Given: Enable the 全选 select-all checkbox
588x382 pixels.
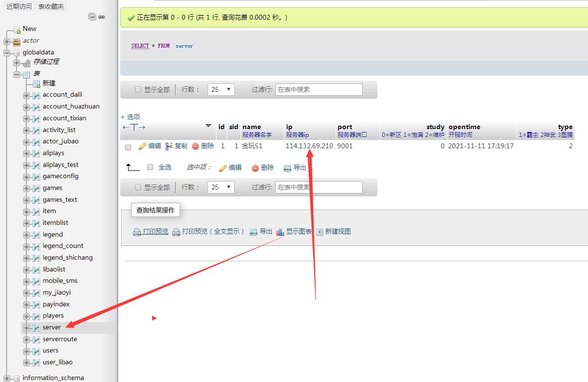Looking at the screenshot, I should click(x=151, y=167).
